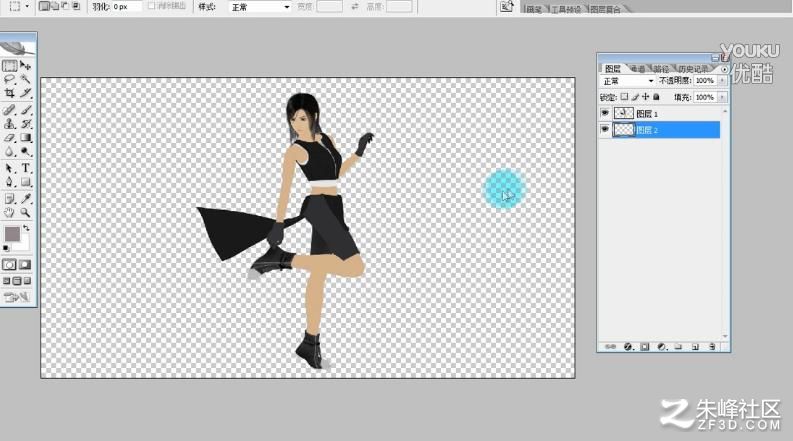Screen dimensions: 793x441
Task: Open the Layers panel flyout menu
Action: pyautogui.click(x=724, y=69)
